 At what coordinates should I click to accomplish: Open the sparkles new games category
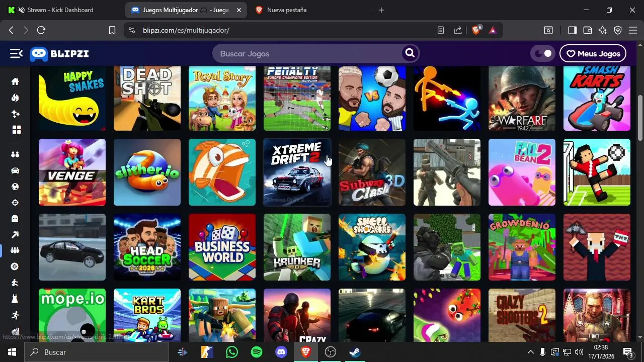[15, 114]
